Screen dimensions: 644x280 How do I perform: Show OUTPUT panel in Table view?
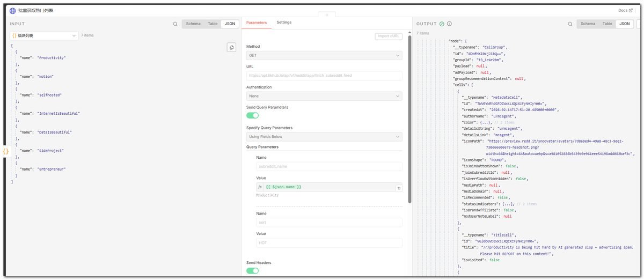pyautogui.click(x=607, y=24)
